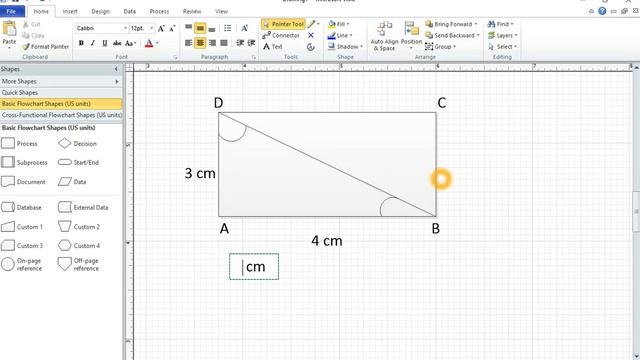Align paragraph text right
Image resolution: width=640 pixels, height=360 pixels.
[x=212, y=43]
